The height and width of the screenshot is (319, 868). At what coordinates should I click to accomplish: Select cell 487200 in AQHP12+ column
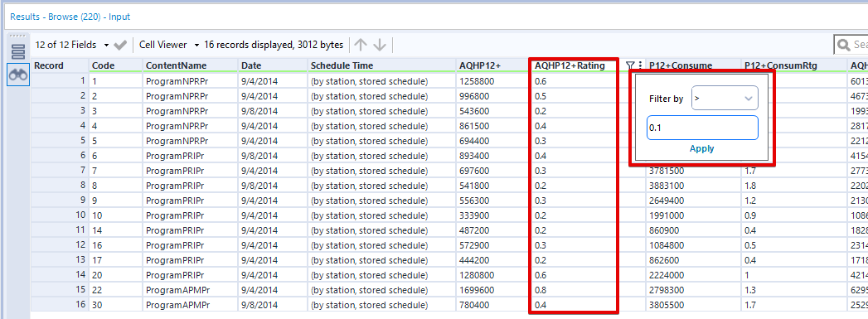pos(492,230)
